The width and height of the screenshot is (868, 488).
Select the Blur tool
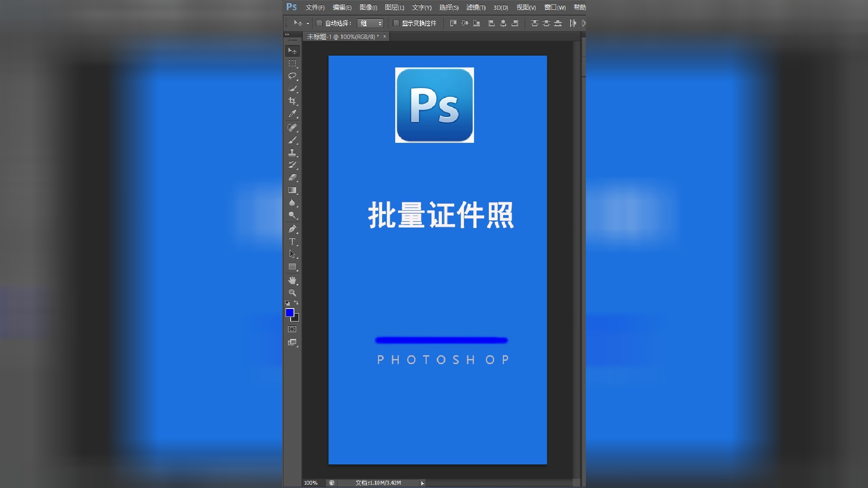(292, 203)
